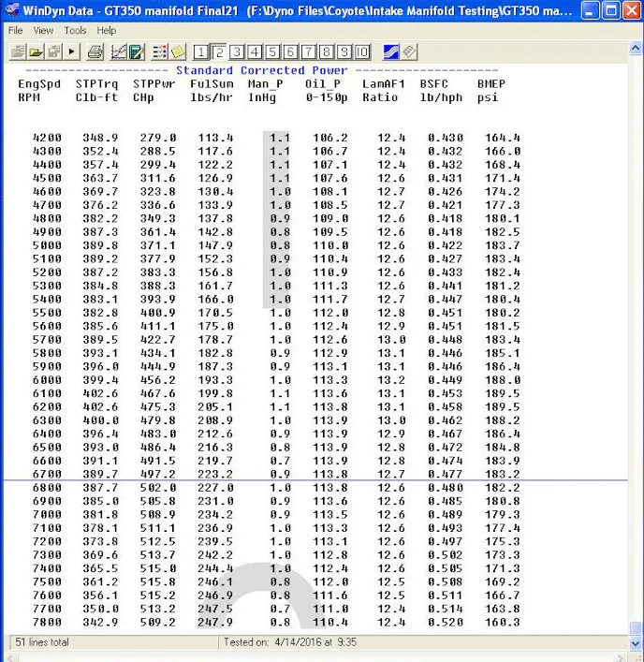644x662 pixels.
Task: Switch to data page 10
Action: 362,51
